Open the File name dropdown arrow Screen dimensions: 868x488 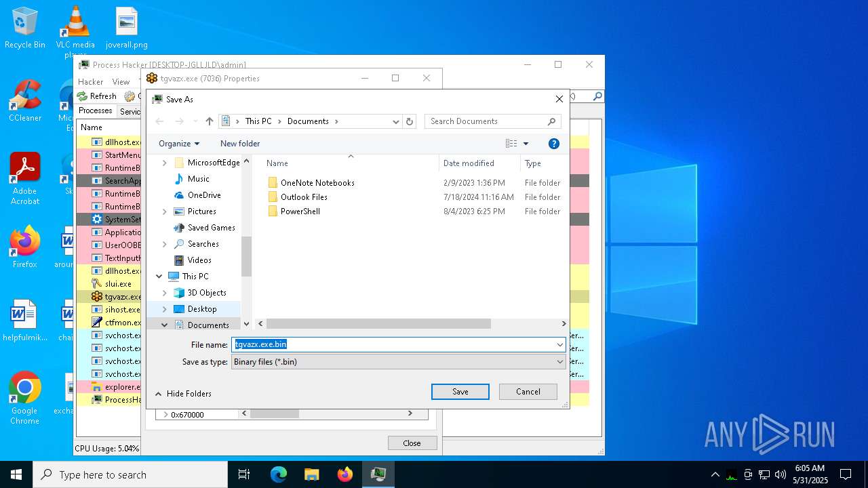tap(560, 344)
